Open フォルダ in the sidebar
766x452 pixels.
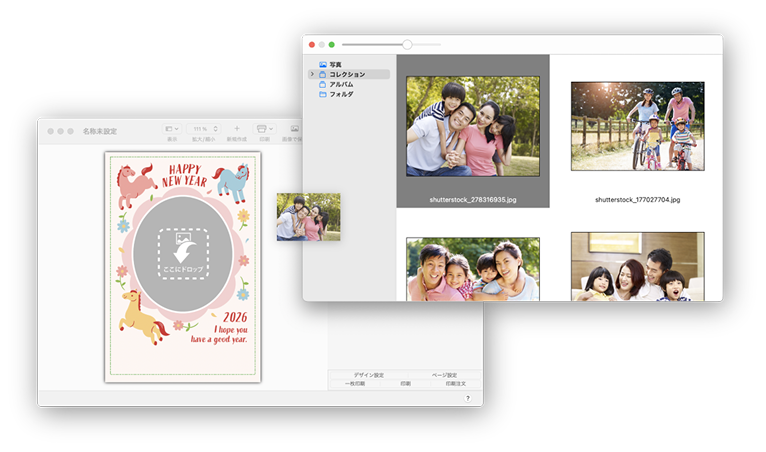[341, 94]
